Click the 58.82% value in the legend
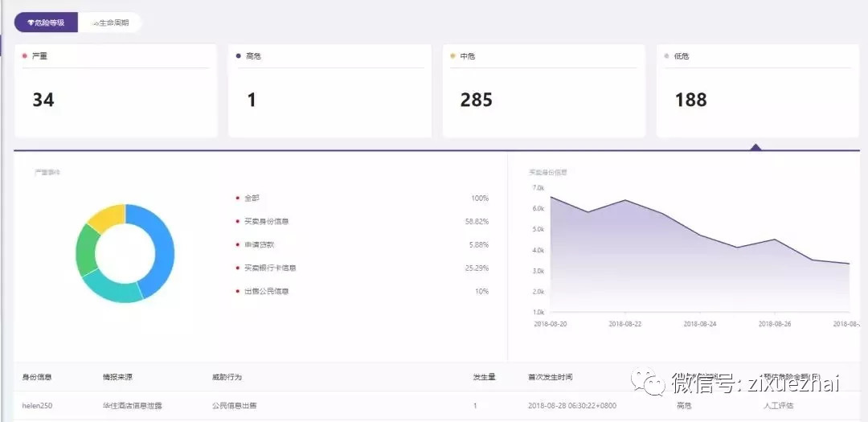This screenshot has width=868, height=422. click(477, 222)
